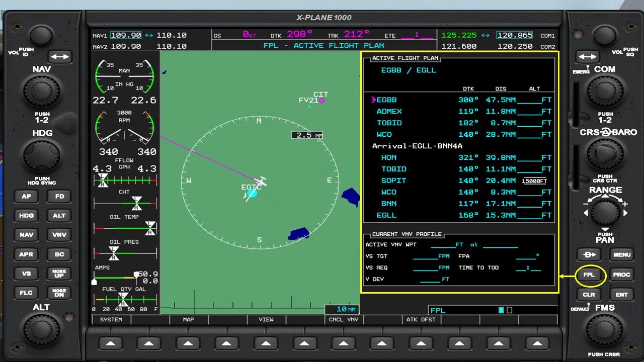This screenshot has height=362, width=644.
Task: Click the oil temp gauge bar
Action: [x=125, y=228]
